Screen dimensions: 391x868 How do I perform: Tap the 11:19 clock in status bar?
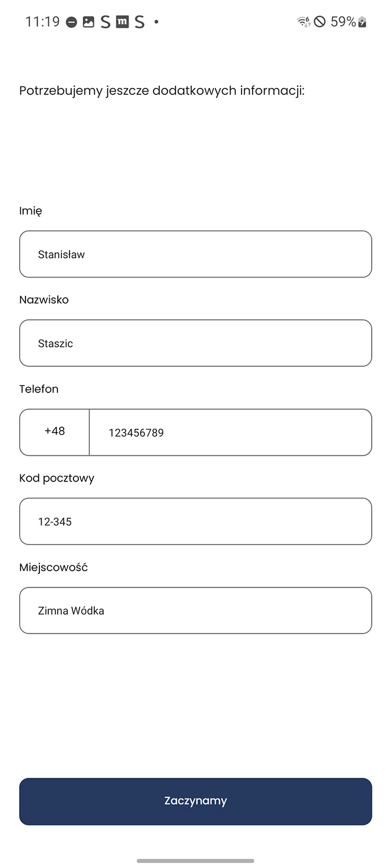pos(42,22)
